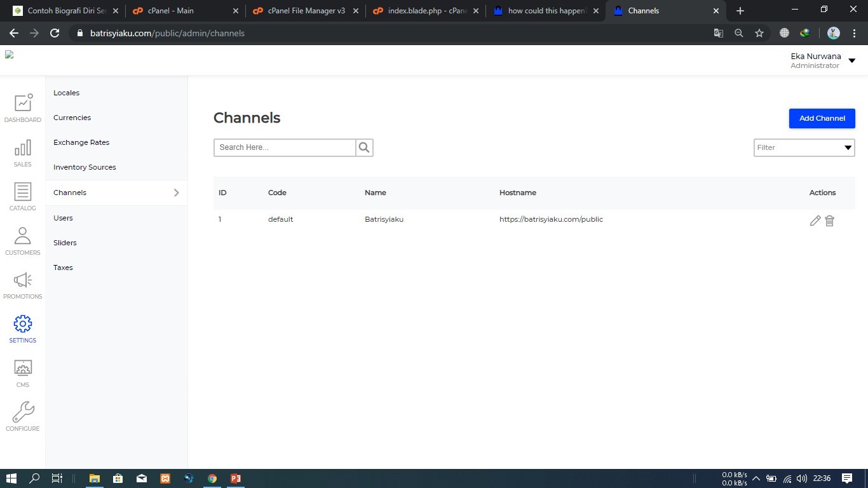Switch to the 'how could this happen' tab
This screenshot has width=868, height=488.
tap(545, 11)
